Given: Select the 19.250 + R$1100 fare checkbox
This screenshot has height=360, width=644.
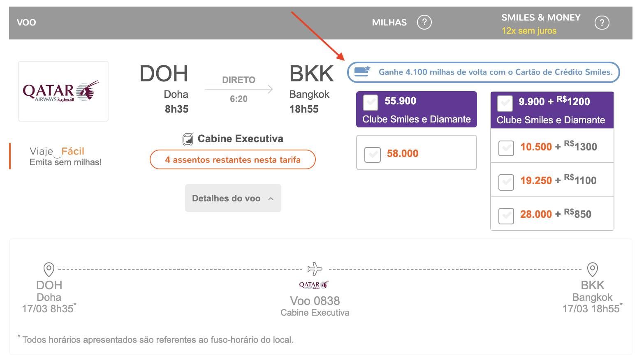Looking at the screenshot, I should (506, 182).
